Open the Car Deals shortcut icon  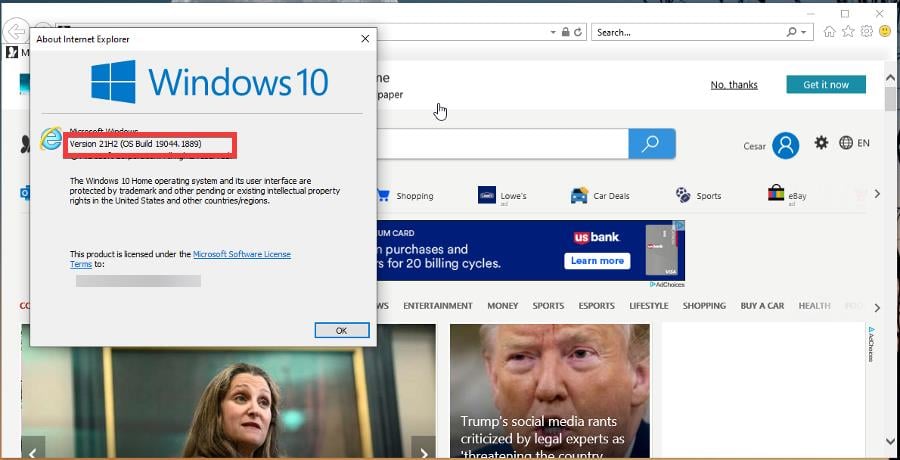579,195
